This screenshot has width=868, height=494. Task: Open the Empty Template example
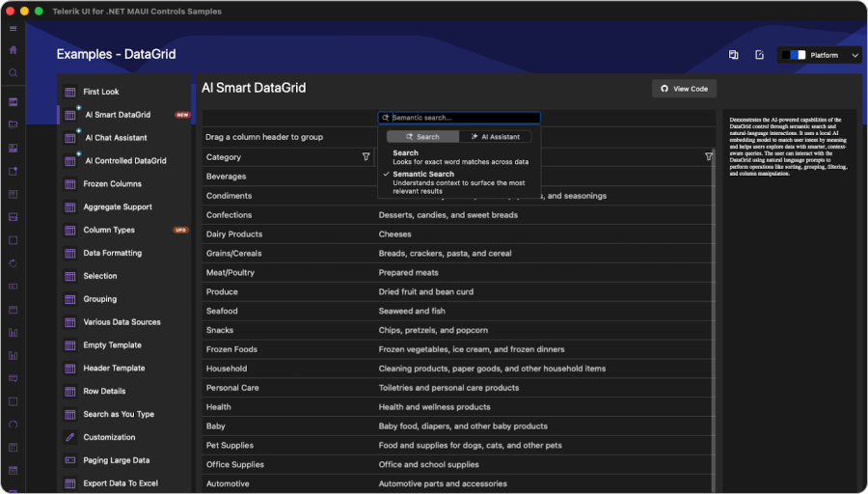pyautogui.click(x=124, y=345)
